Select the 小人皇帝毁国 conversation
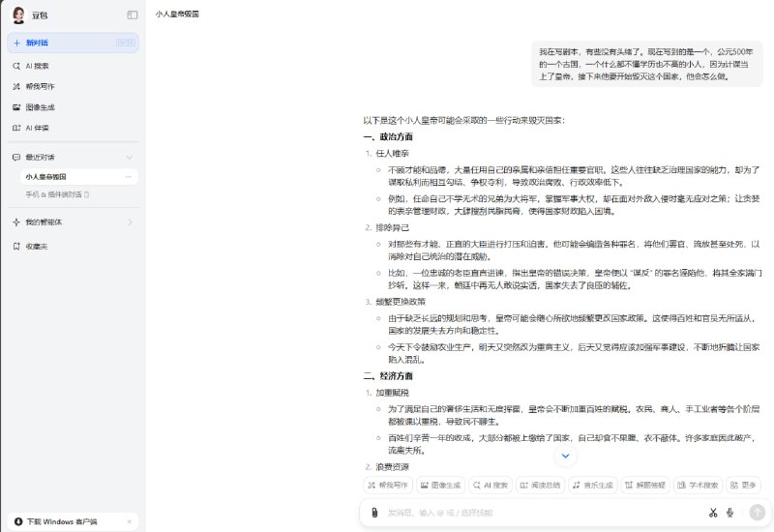This screenshot has width=774, height=532. [x=79, y=177]
